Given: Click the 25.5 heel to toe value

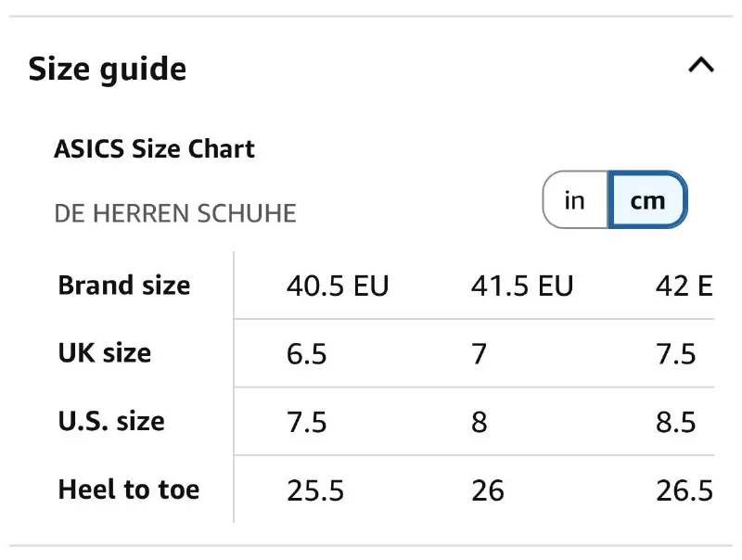Looking at the screenshot, I should pos(315,490).
